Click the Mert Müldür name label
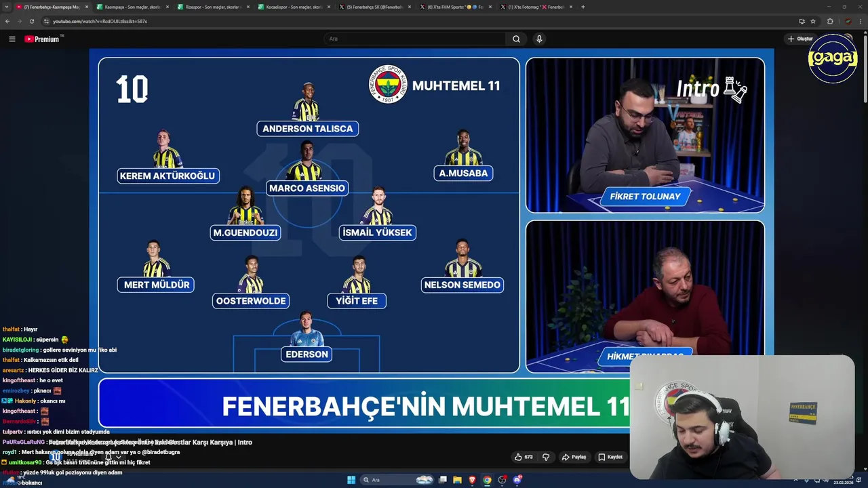The width and height of the screenshot is (868, 488). (157, 285)
